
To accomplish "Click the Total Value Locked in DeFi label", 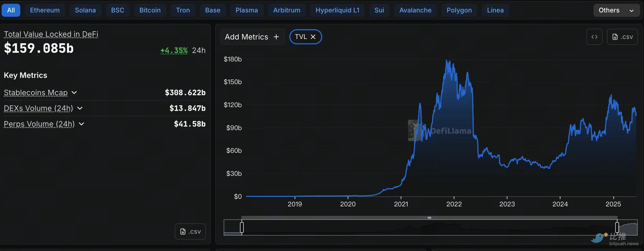I will click(51, 34).
